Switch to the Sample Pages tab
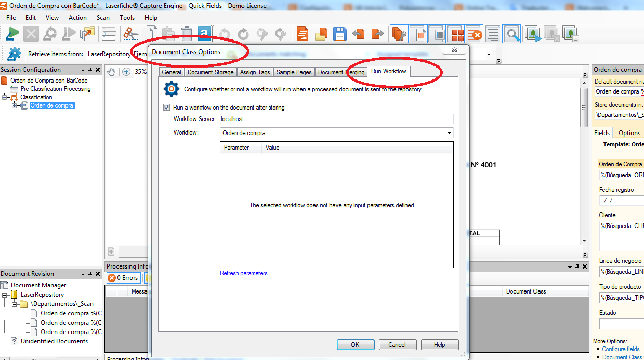Screen dimensions: 644x360 [x=294, y=72]
